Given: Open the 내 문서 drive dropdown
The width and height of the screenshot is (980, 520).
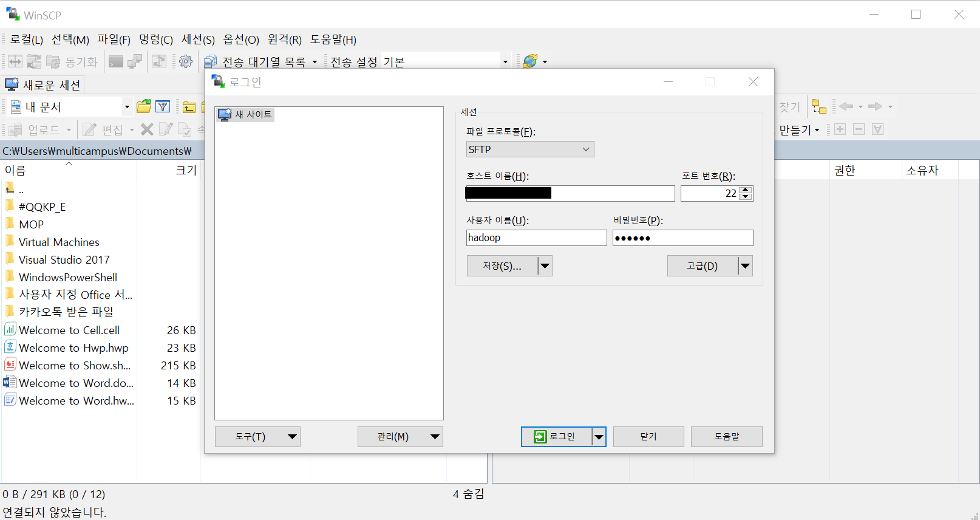Looking at the screenshot, I should click(127, 107).
